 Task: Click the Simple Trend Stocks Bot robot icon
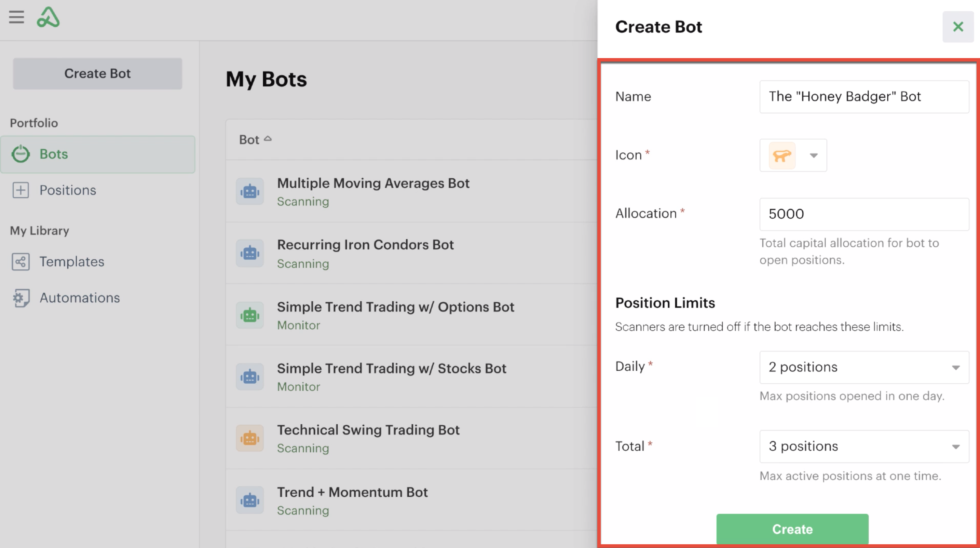point(250,377)
